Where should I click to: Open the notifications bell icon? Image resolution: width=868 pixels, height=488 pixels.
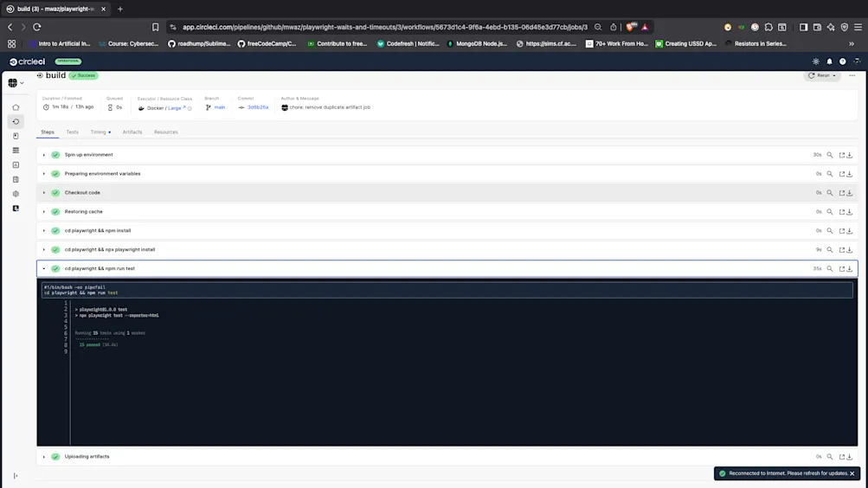pyautogui.click(x=829, y=61)
